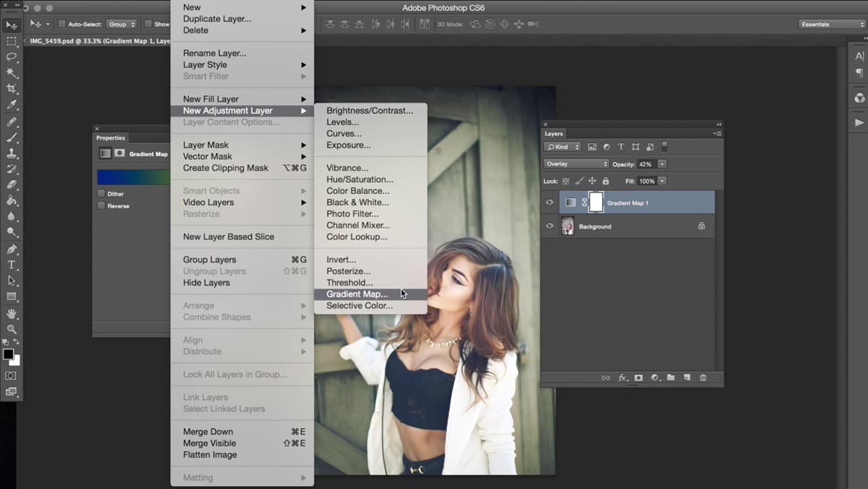Select the Rectangular Marquee tool
The width and height of the screenshot is (868, 489).
tap(12, 41)
